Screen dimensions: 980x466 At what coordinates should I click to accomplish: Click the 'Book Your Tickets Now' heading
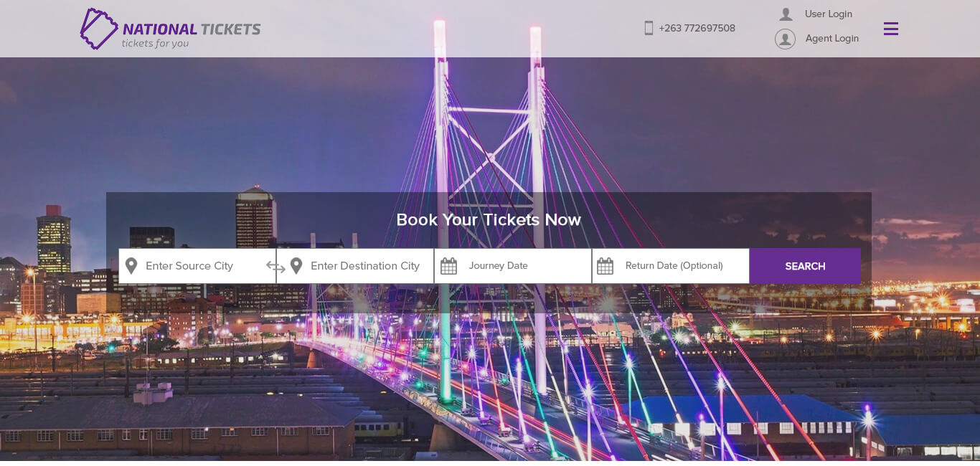489,220
